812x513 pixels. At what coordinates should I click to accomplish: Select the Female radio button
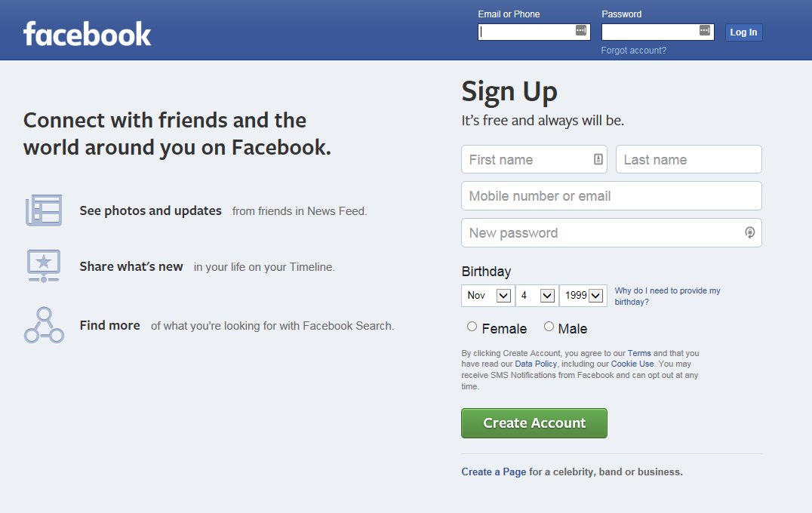(472, 327)
